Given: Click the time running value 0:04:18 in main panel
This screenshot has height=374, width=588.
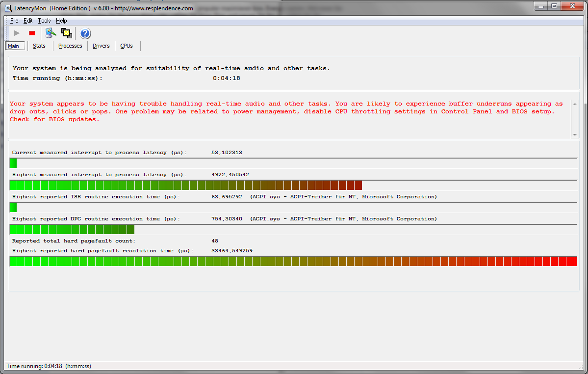Looking at the screenshot, I should 227,78.
